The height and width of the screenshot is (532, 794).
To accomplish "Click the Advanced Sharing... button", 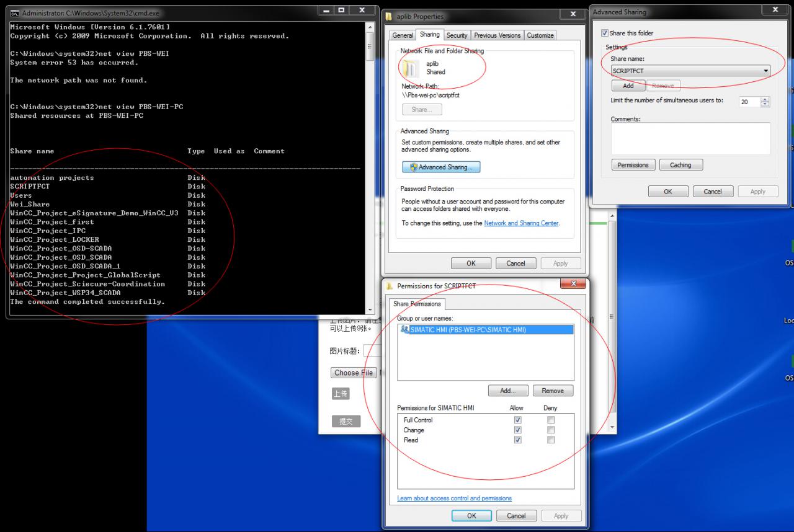I will pos(441,167).
